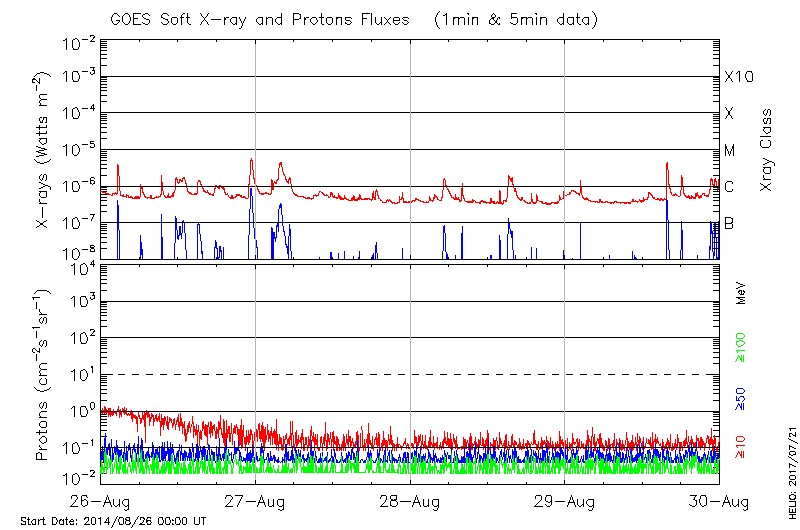Select the 'X-rays (Watts m-2)' axis label
Screen dimensions: 800x530
point(44,150)
